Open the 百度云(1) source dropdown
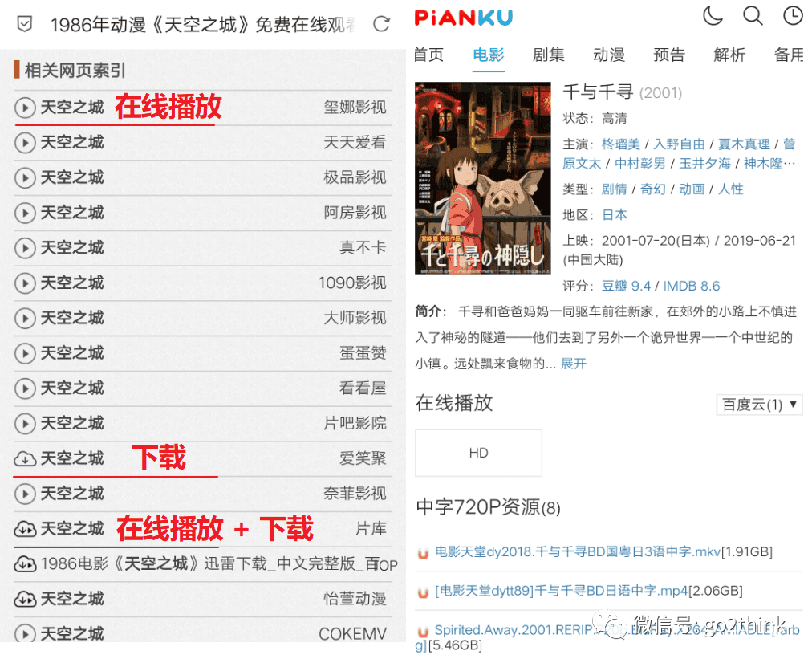 click(759, 405)
